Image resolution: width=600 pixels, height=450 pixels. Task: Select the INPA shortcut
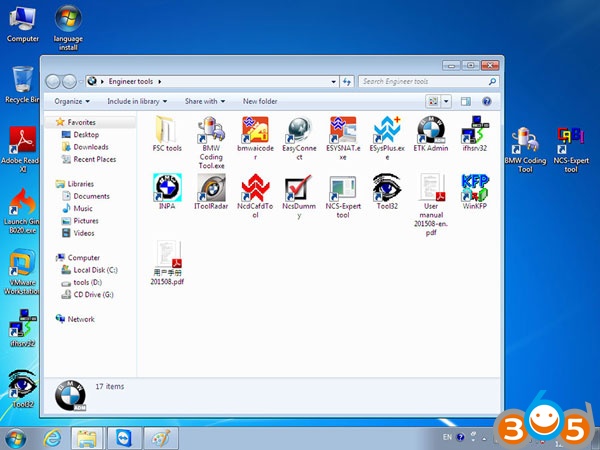167,191
